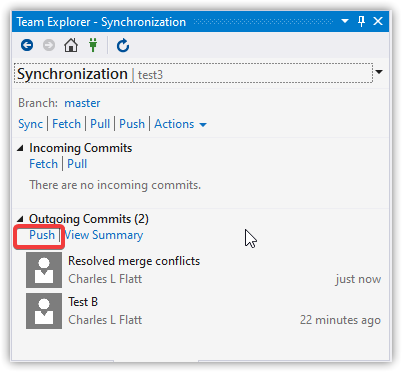This screenshot has height=372, width=402.
Task: Toggle the auto-hide pin icon
Action: [361, 21]
